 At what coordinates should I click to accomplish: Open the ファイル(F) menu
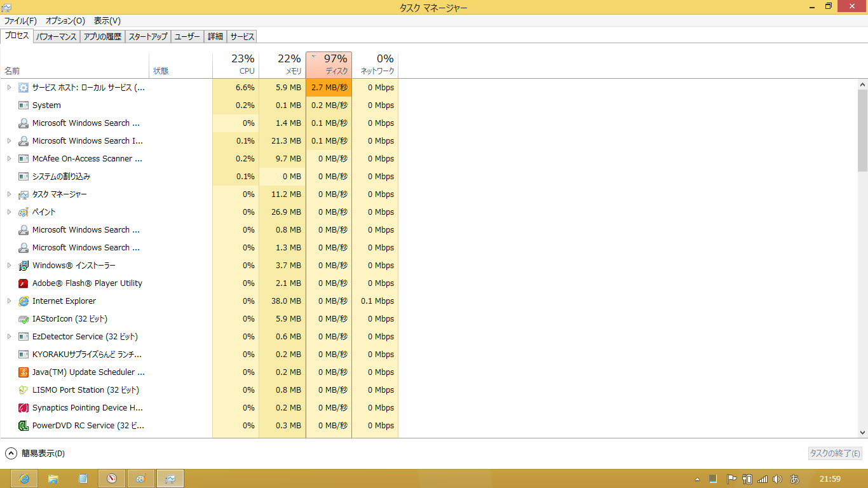(x=20, y=21)
